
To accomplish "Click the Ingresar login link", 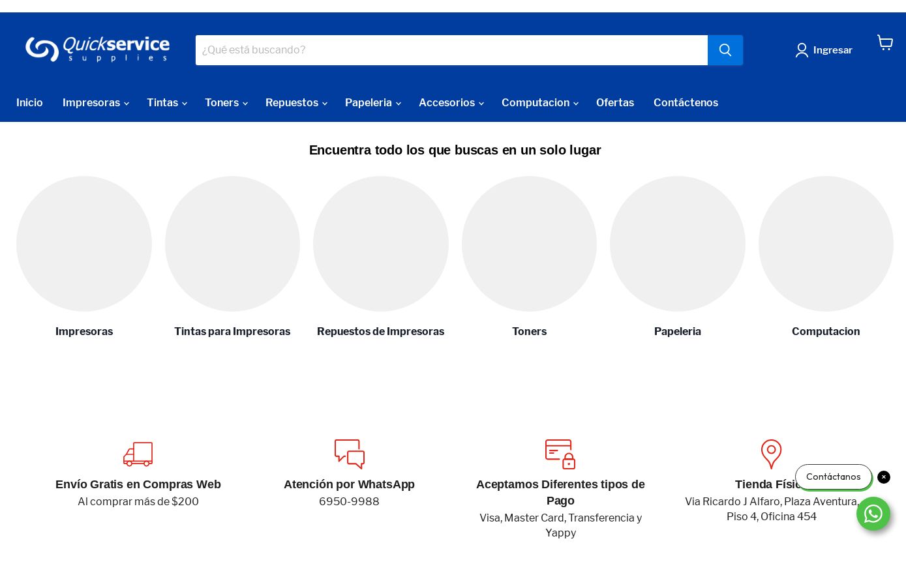I will click(824, 50).
